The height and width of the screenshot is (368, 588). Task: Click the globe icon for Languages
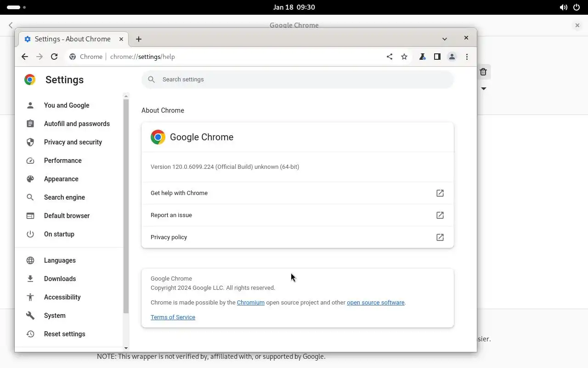pyautogui.click(x=30, y=260)
